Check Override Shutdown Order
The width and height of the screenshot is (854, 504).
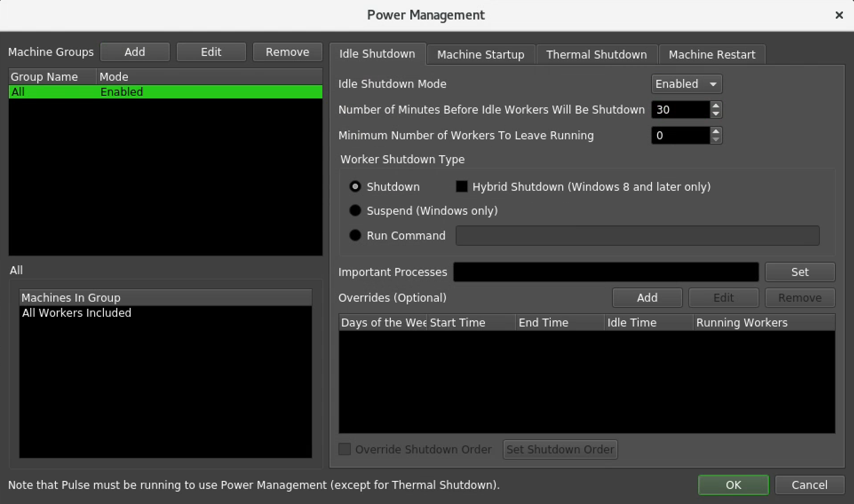(x=345, y=449)
